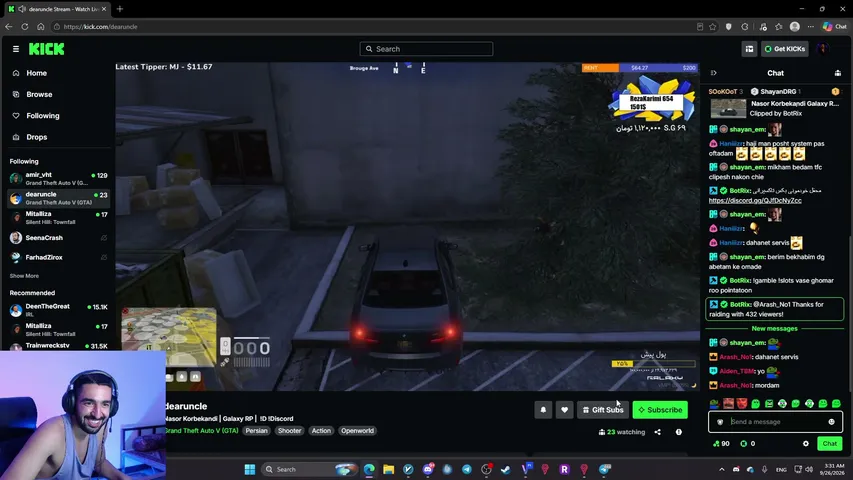
Task: Insert the Pepe emote from quick emotes
Action: 714,404
